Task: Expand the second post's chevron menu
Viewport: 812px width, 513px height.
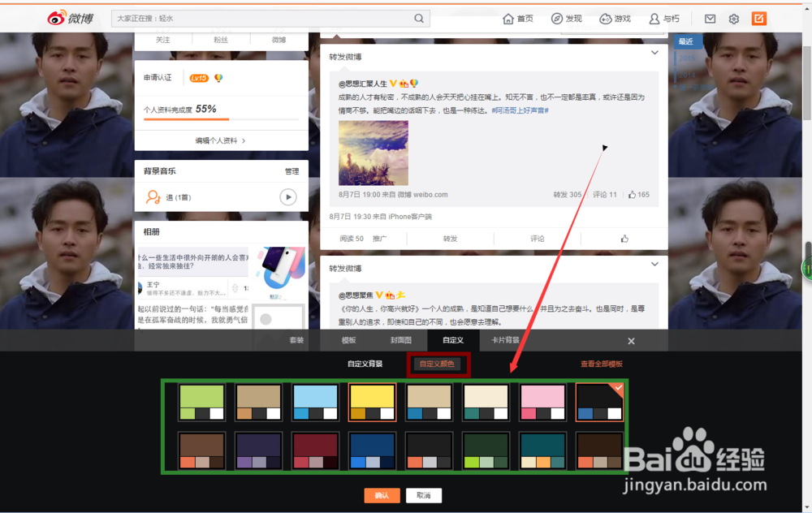Action: [x=654, y=264]
